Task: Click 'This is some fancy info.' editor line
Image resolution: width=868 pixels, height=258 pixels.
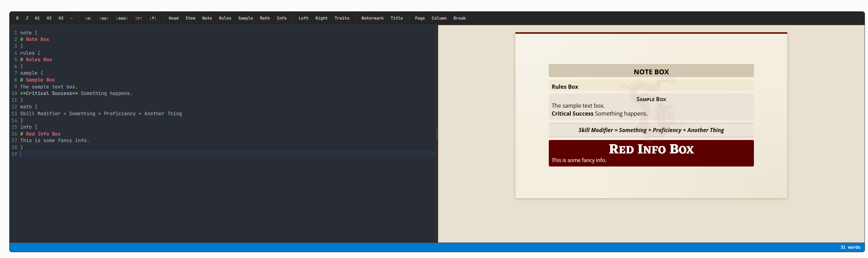Action: click(55, 141)
